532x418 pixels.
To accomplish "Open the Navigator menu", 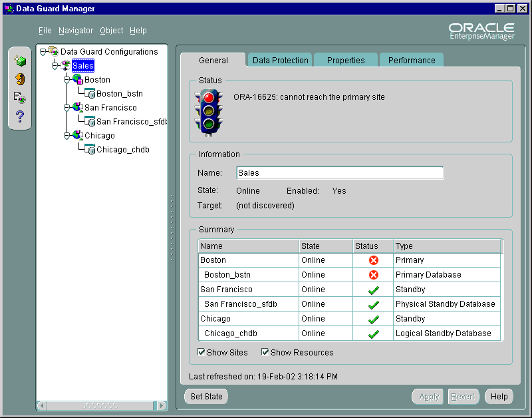I will pos(75,31).
